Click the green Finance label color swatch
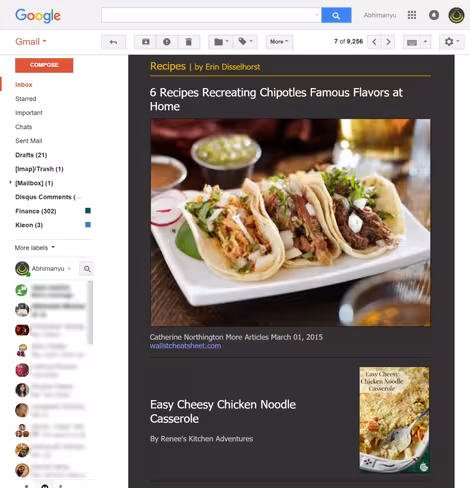The height and width of the screenshot is (488, 470). click(x=88, y=210)
